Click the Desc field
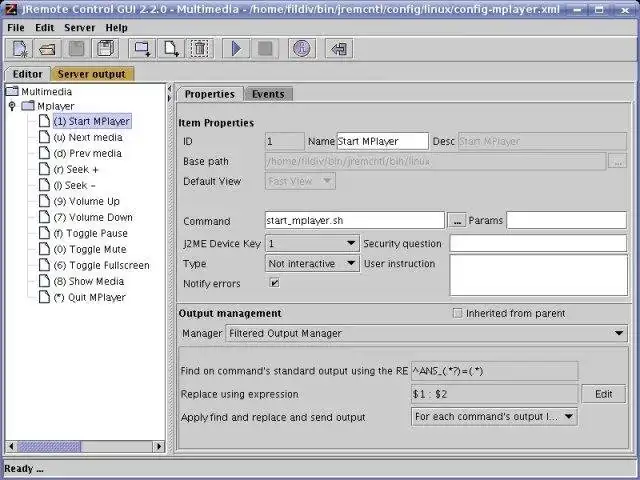 coord(542,141)
